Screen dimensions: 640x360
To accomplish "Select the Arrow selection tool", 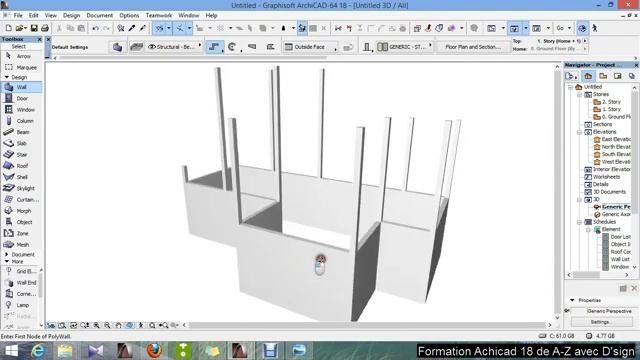I will (x=21, y=56).
